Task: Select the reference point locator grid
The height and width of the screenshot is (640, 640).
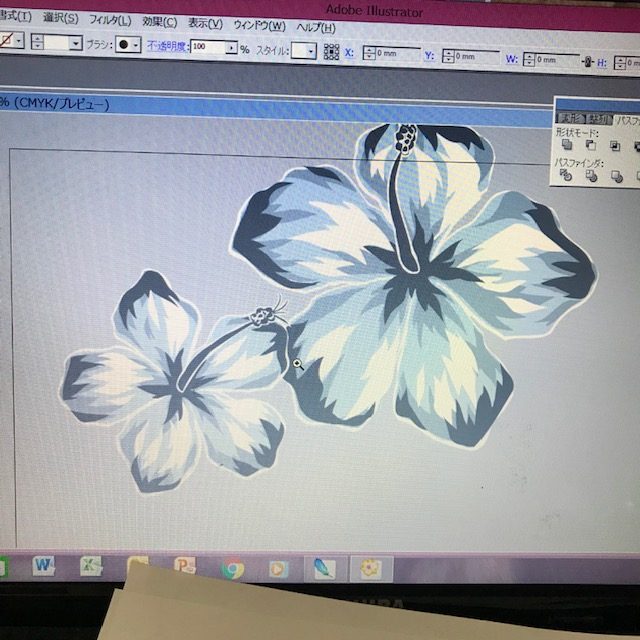Action: (x=331, y=50)
